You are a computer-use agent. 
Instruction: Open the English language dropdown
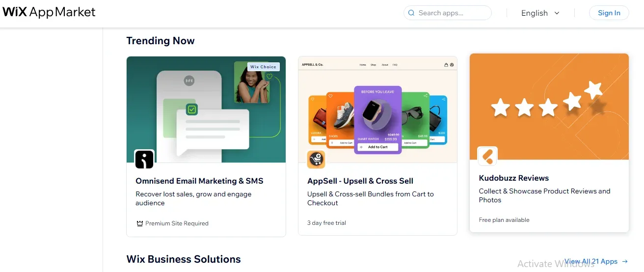540,13
